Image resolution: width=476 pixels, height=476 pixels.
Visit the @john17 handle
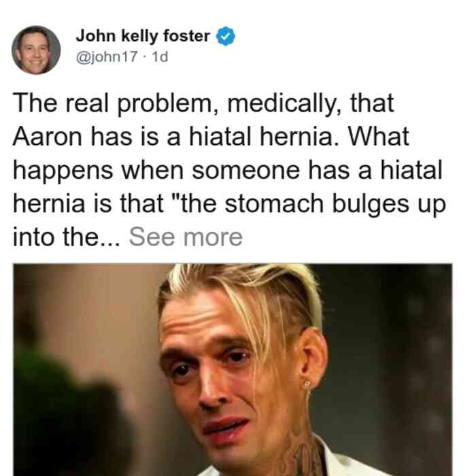107,57
